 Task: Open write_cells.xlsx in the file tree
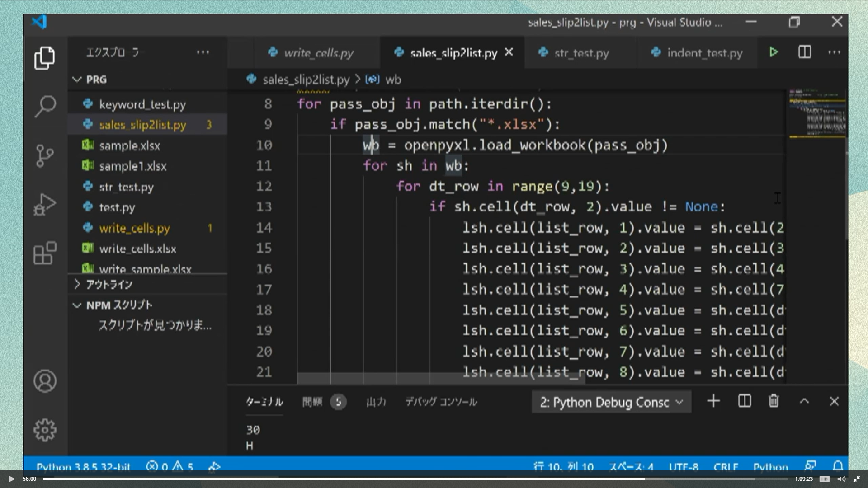(147, 249)
